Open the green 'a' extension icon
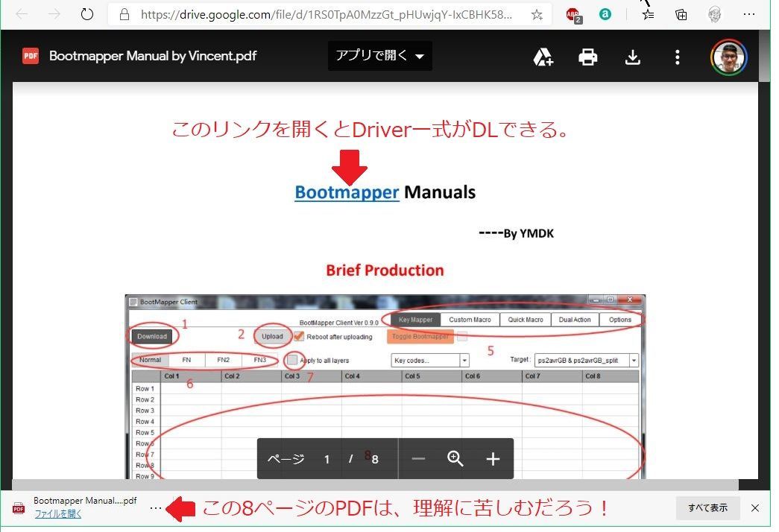779x532 pixels. (605, 14)
